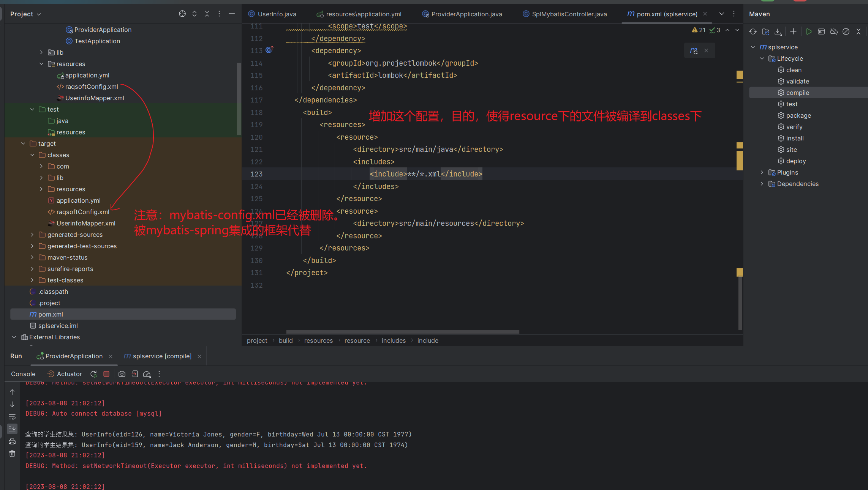
Task: Rerun ProviderApplication from the Run toolbar
Action: (x=94, y=374)
